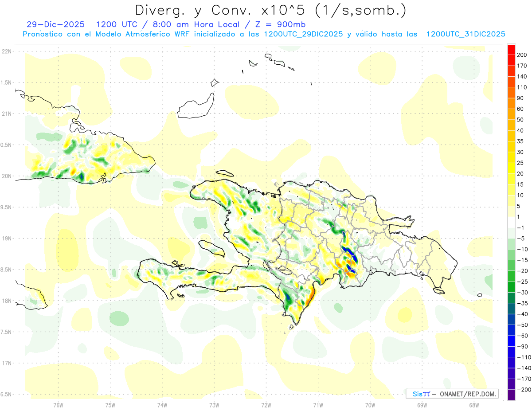
Task: Click the positive '200' colorbar label
Action: 522,55
